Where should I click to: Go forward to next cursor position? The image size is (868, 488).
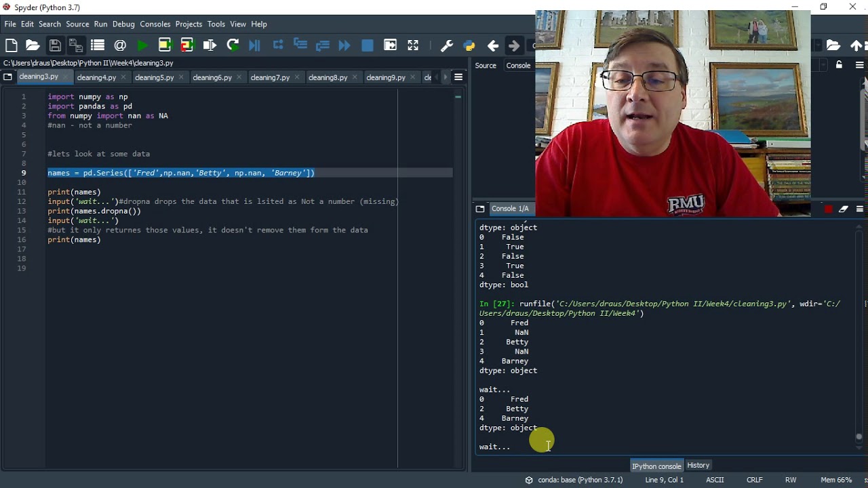tap(514, 45)
